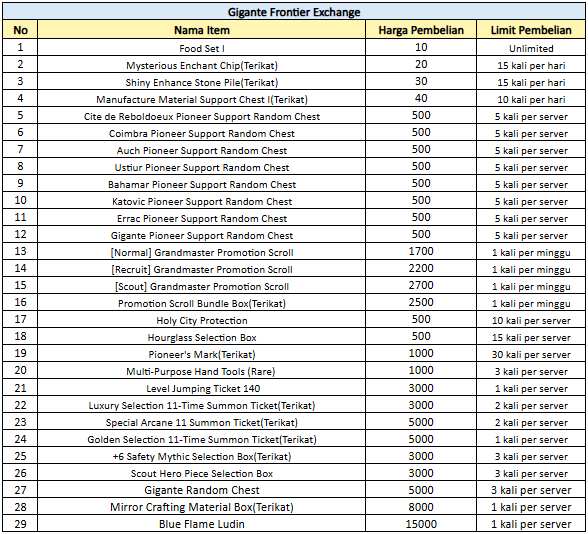Click [Scout] Grandmaster Promotion Scroll cell
The height and width of the screenshot is (534, 588).
[201, 286]
